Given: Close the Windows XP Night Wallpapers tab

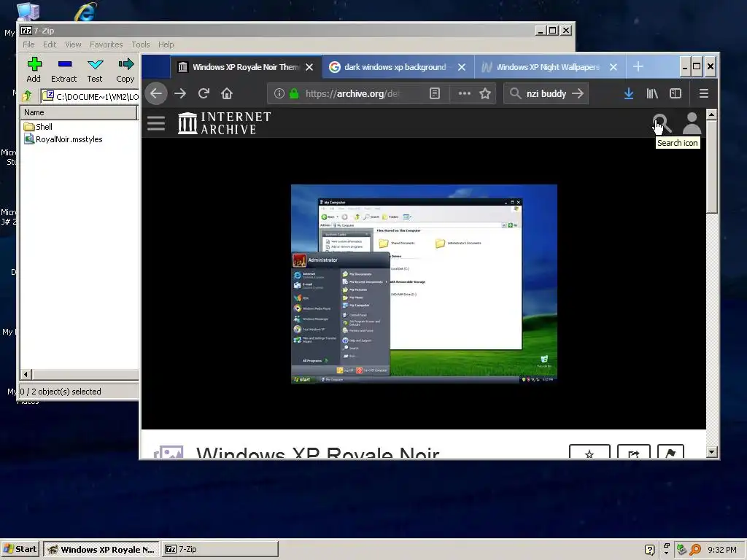Looking at the screenshot, I should coord(614,67).
